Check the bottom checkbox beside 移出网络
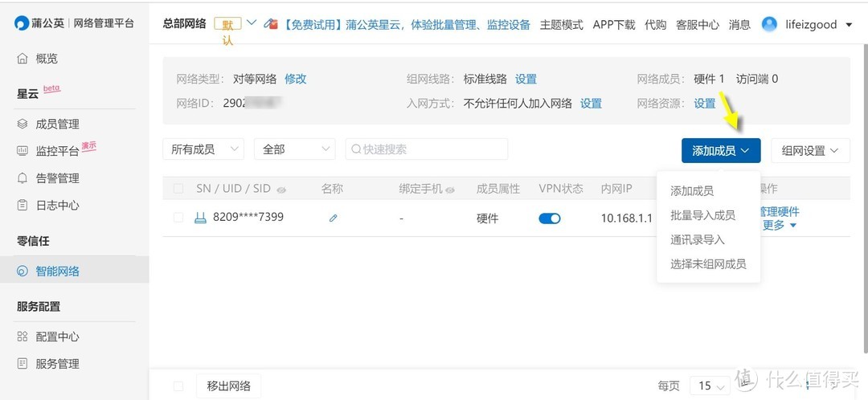The image size is (868, 400). pos(178,386)
